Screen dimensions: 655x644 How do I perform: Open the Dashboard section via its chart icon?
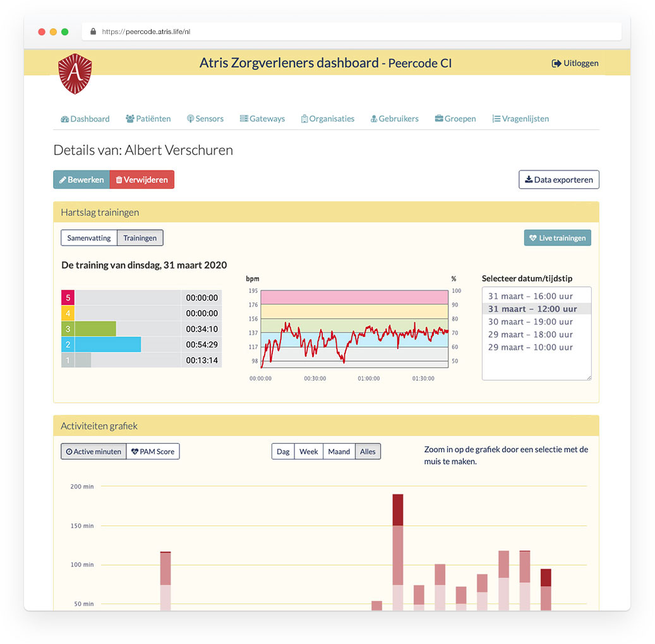click(65, 119)
